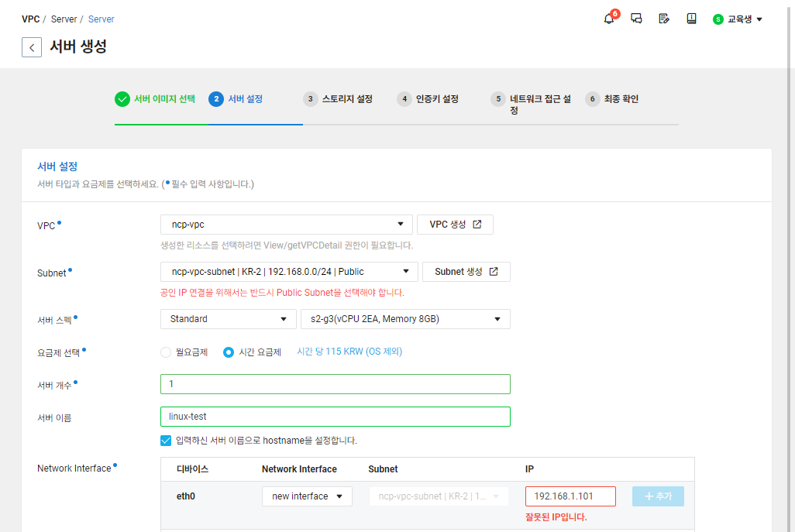Click the step 5 circle icon
795x532 pixels.
[498, 99]
